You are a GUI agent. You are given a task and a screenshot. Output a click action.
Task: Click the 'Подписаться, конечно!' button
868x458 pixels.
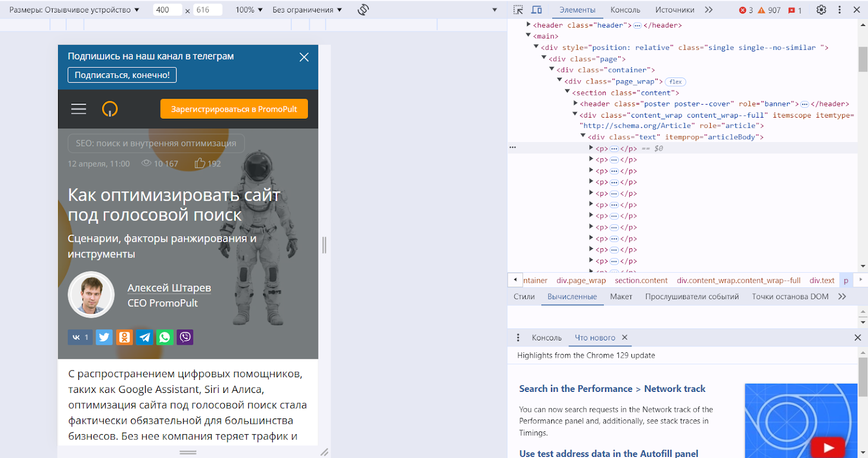(x=122, y=75)
